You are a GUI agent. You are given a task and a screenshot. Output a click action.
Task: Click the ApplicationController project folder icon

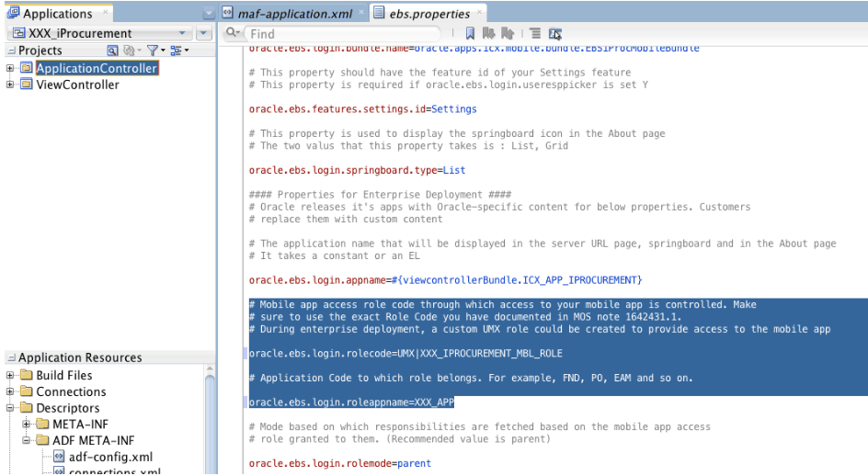click(26, 67)
